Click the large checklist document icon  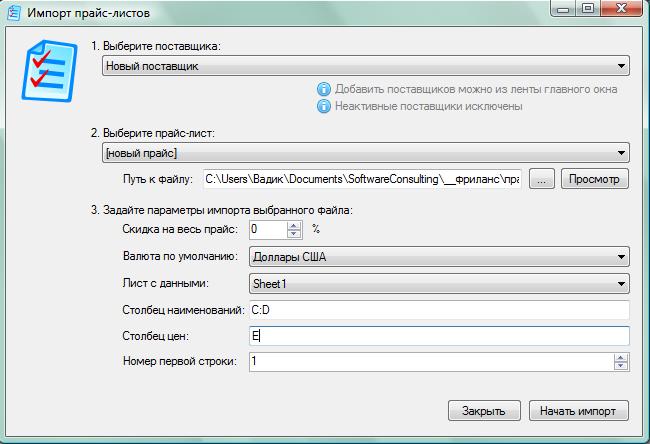[x=50, y=70]
